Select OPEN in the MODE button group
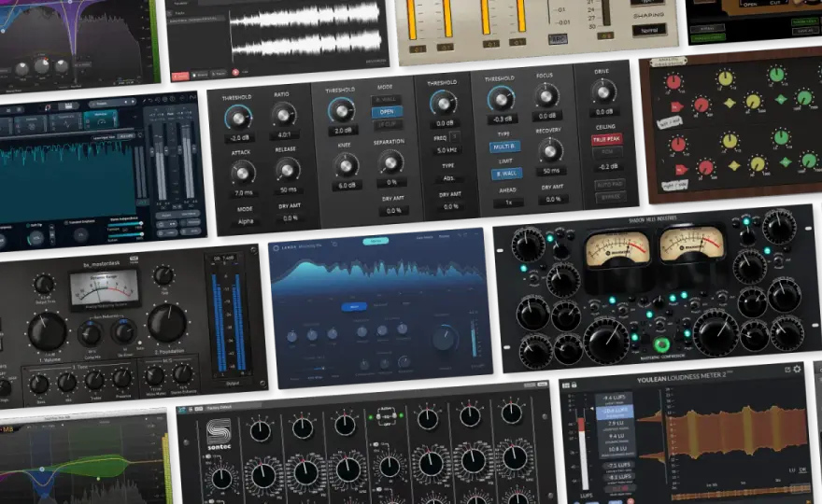Image resolution: width=822 pixels, height=504 pixels. [387, 112]
